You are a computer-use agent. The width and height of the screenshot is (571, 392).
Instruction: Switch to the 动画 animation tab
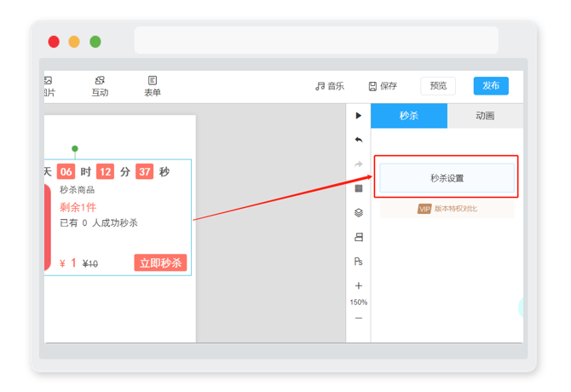point(485,116)
